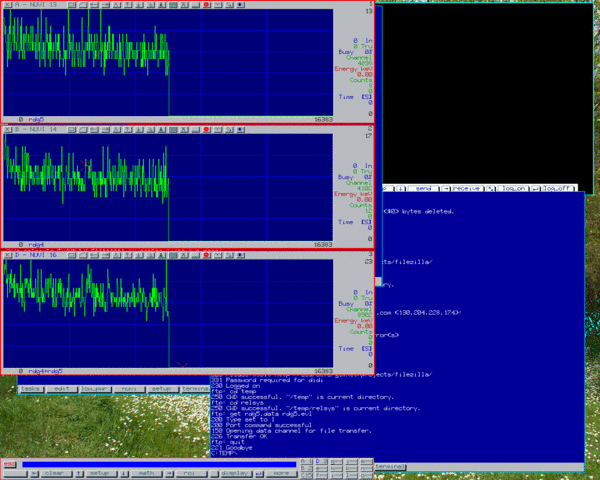This screenshot has height=480, width=600.
Task: Click the '221 Goodbye' line in the terminal
Action: click(232, 447)
